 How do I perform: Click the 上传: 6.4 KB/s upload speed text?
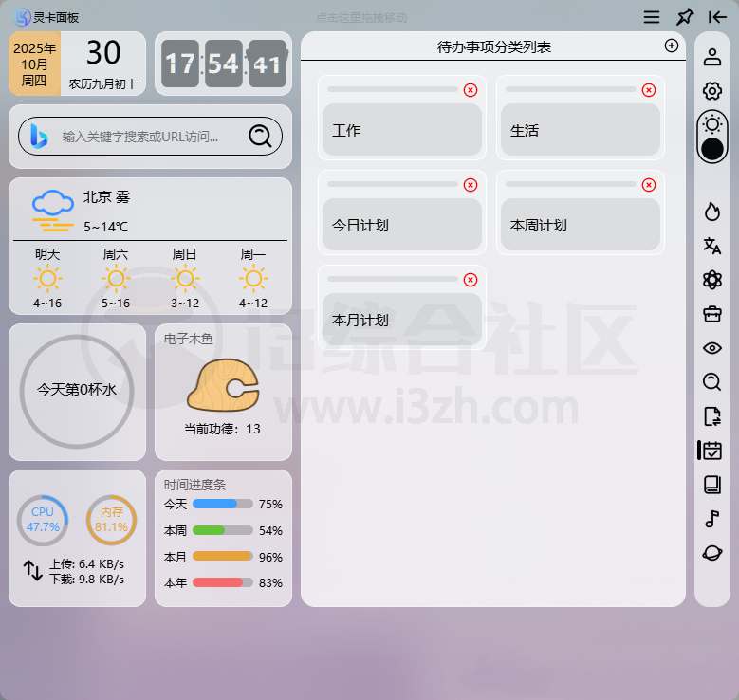click(87, 563)
